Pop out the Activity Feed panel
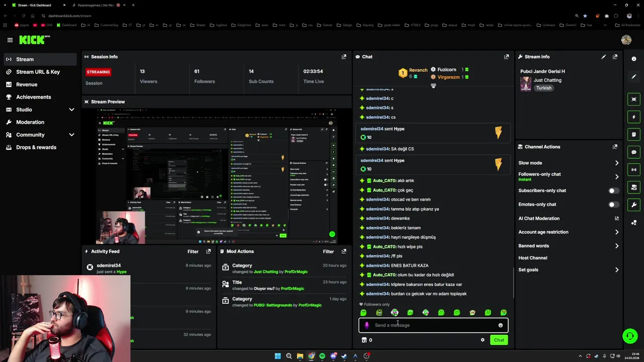Image resolution: width=644 pixels, height=362 pixels. [x=208, y=251]
